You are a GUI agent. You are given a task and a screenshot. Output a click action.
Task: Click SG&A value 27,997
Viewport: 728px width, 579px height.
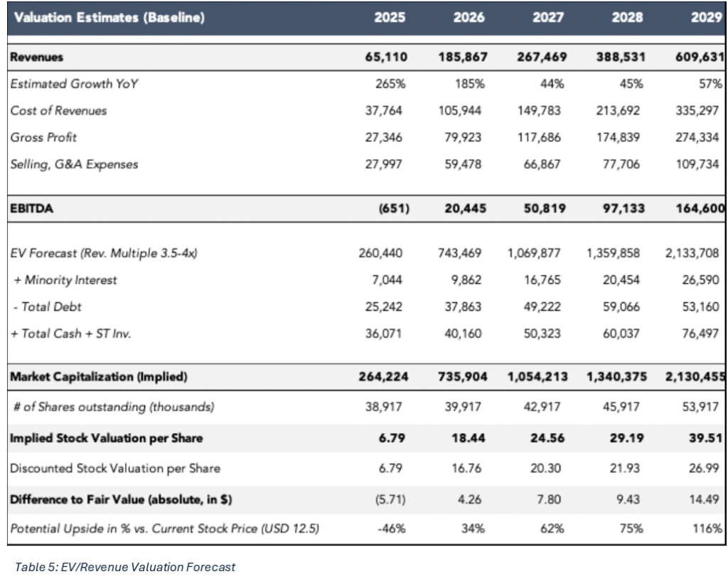click(383, 164)
